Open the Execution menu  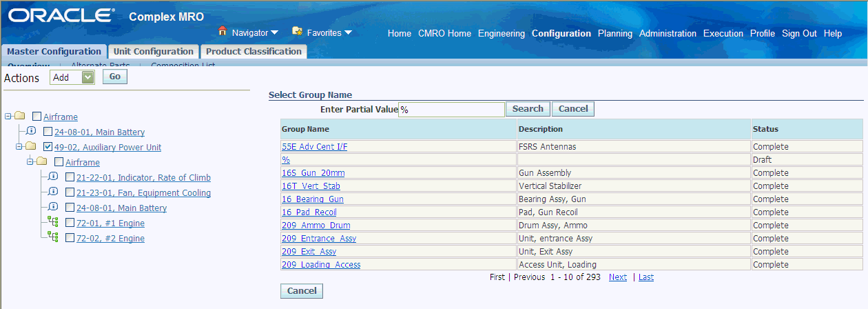pos(723,33)
